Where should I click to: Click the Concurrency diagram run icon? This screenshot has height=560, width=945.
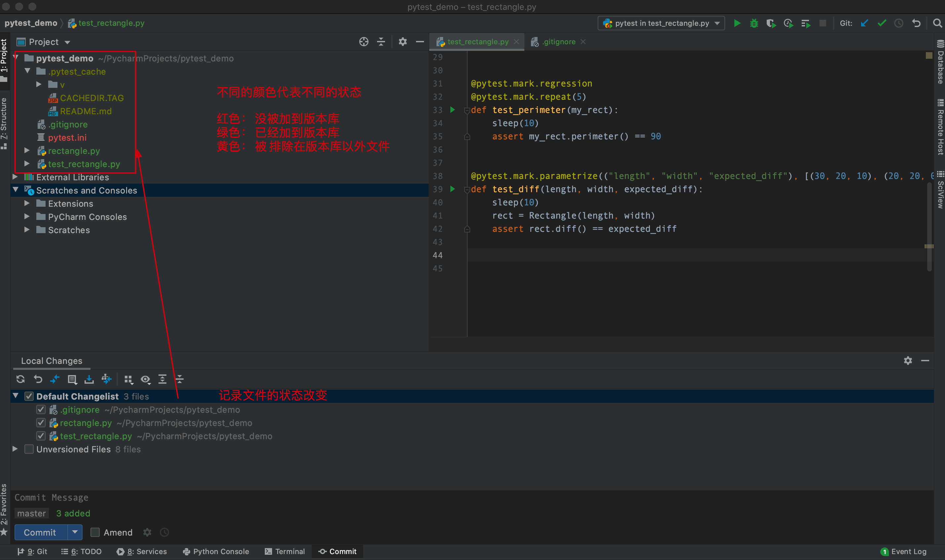[805, 23]
